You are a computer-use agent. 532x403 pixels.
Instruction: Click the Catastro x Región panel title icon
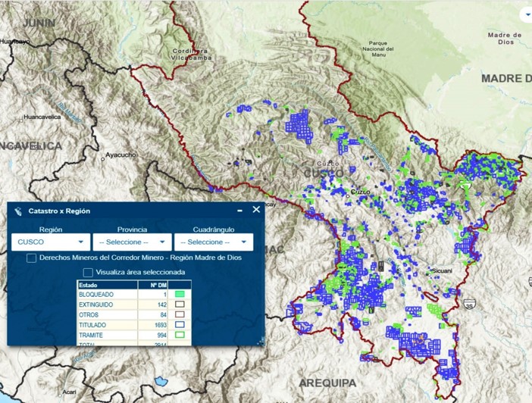(x=18, y=211)
